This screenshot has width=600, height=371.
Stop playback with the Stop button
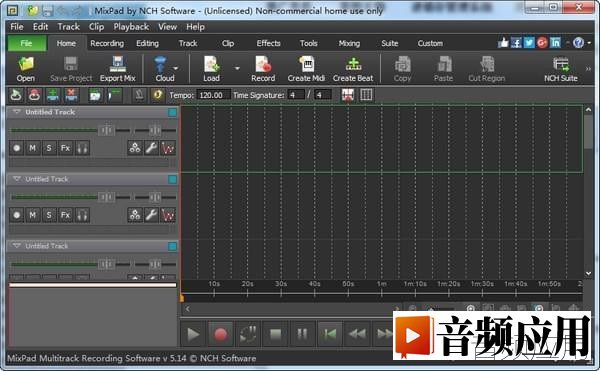(x=276, y=334)
